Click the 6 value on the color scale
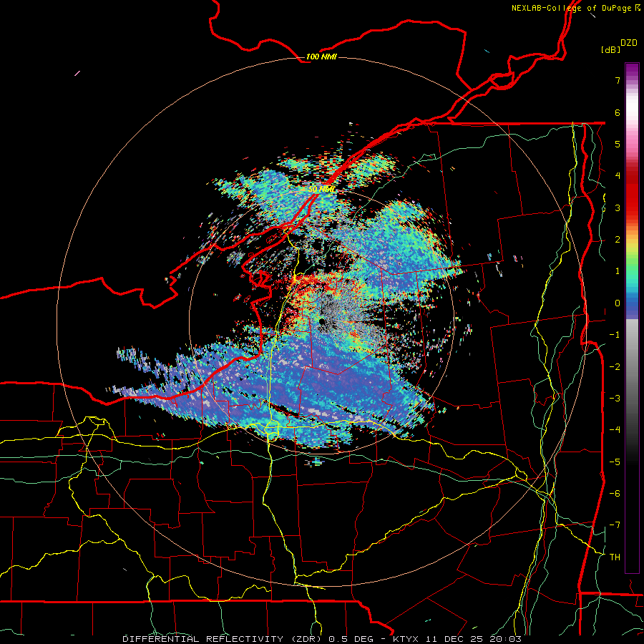Screen dimensions: 644x644 coord(618,112)
